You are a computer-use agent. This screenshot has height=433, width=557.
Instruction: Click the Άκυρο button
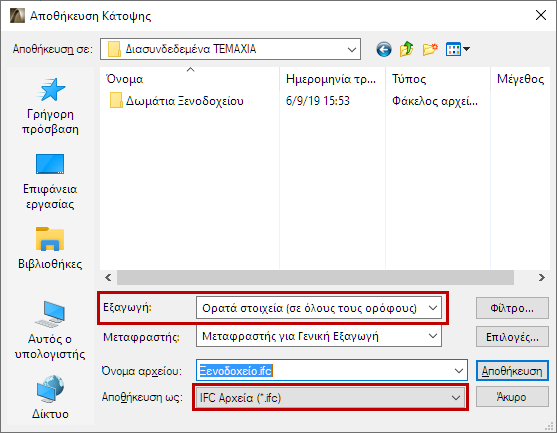click(x=512, y=397)
